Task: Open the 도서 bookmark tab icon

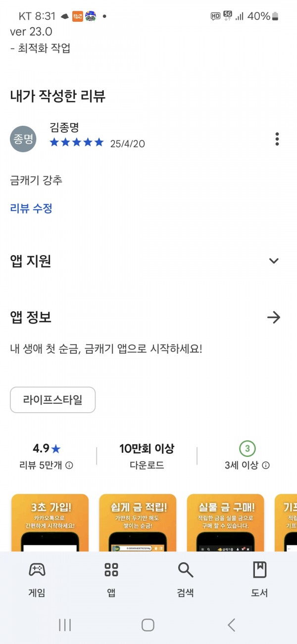Action: [260, 570]
